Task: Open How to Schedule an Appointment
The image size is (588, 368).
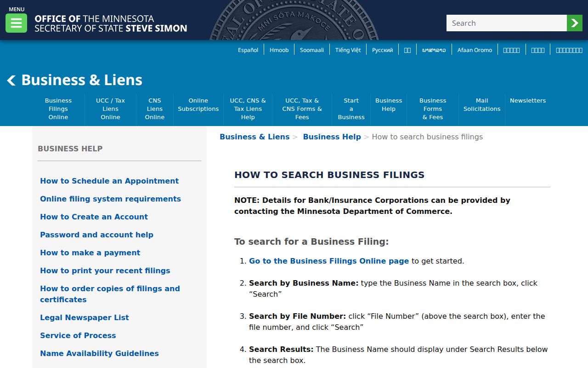Action: coord(109,181)
